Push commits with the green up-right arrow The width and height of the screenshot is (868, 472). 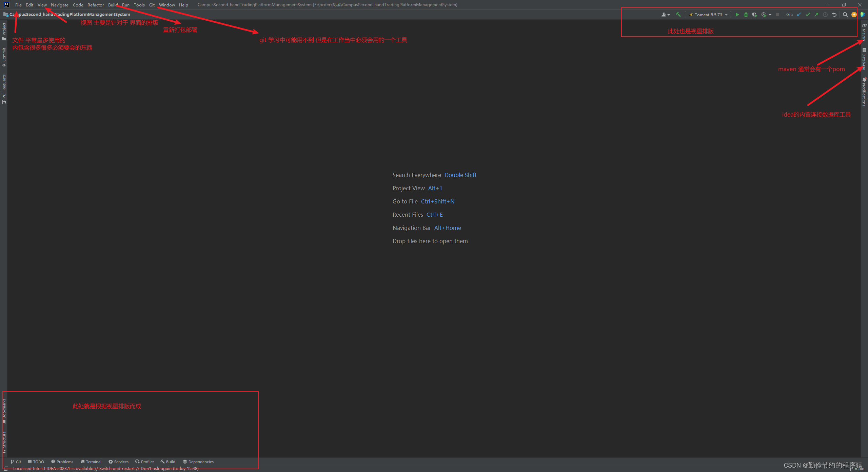(816, 15)
